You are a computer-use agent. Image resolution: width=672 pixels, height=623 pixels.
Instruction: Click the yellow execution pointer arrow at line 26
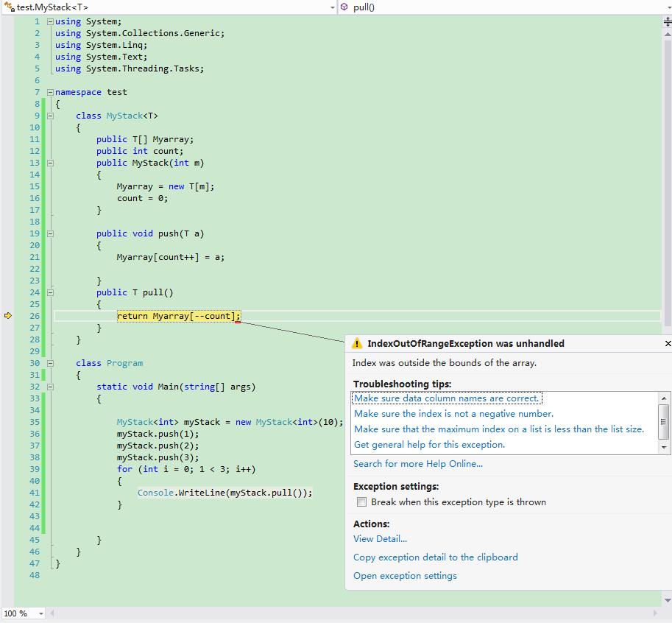pos(8,316)
